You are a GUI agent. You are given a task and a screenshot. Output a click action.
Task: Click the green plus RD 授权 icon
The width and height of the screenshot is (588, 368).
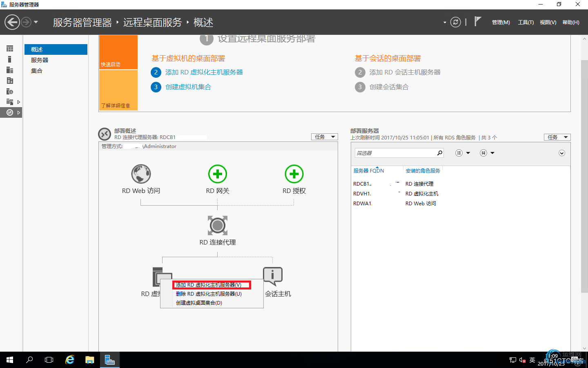coord(294,174)
